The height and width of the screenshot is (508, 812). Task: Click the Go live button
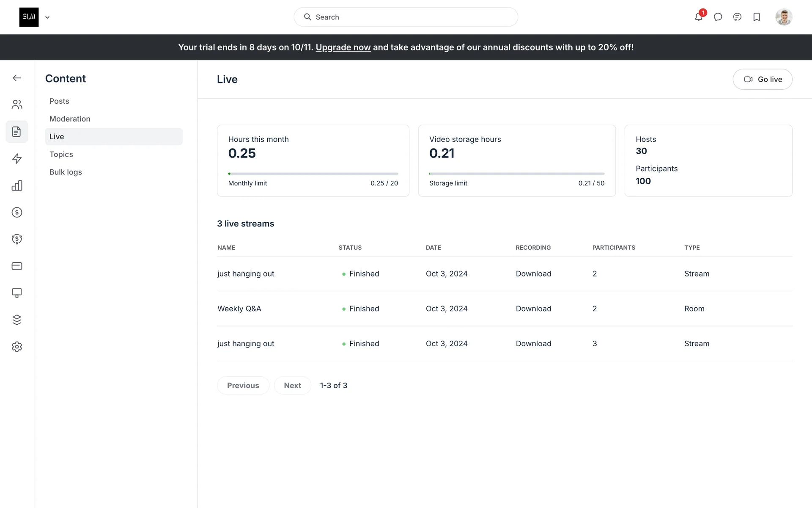pyautogui.click(x=762, y=79)
